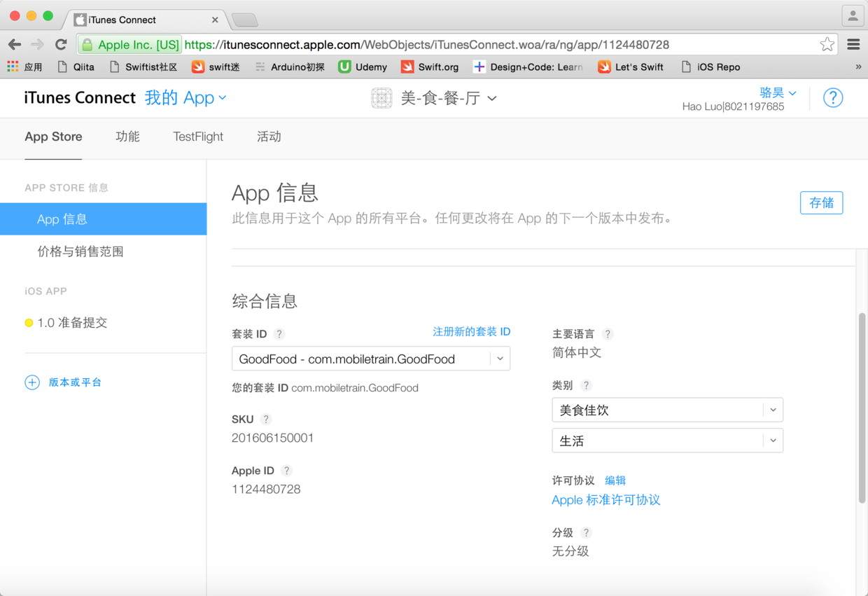868x596 pixels.
Task: Click help icon next to SKU
Action: 266,420
